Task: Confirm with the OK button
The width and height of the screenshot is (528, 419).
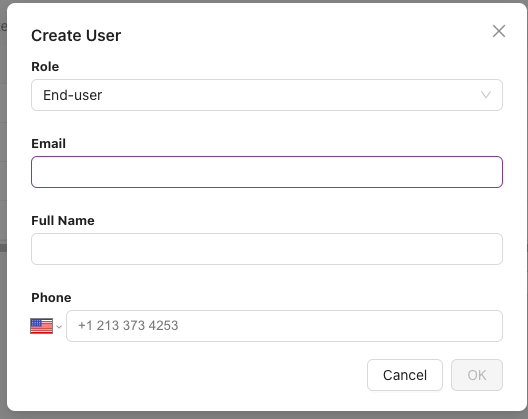Action: [x=477, y=375]
